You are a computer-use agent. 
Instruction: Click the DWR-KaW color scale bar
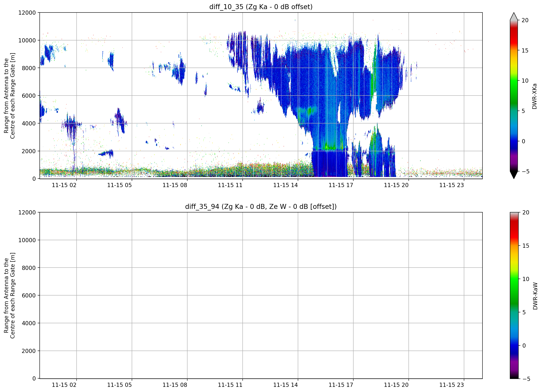pos(514,295)
